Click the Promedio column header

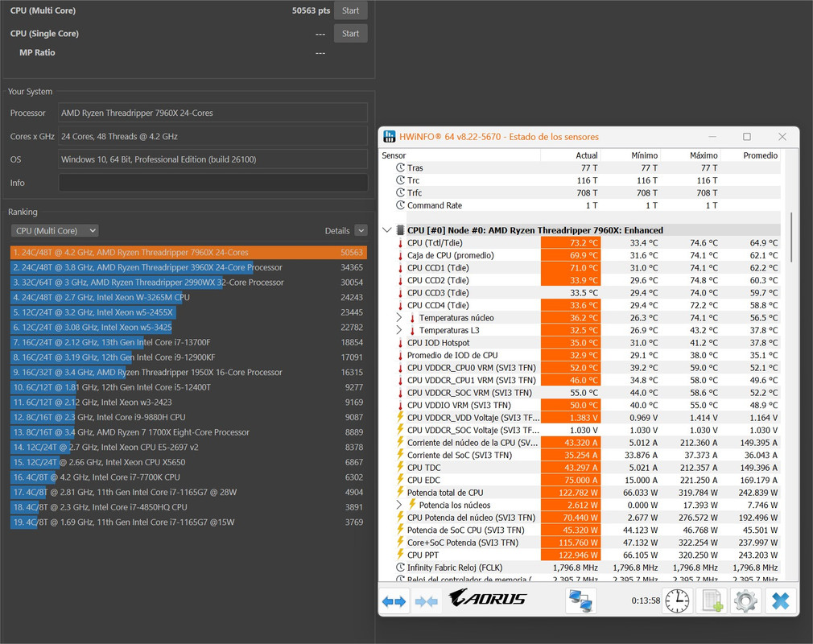coord(751,155)
